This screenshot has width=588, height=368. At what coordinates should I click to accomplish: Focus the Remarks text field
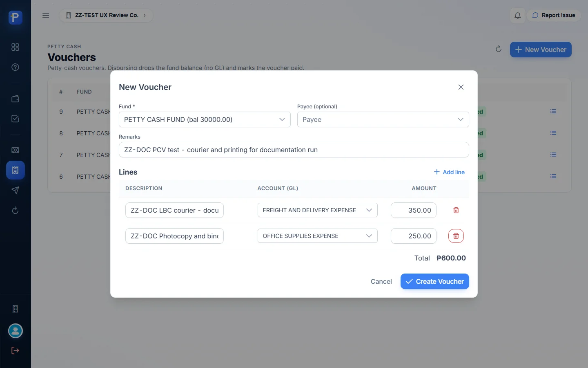tap(294, 150)
